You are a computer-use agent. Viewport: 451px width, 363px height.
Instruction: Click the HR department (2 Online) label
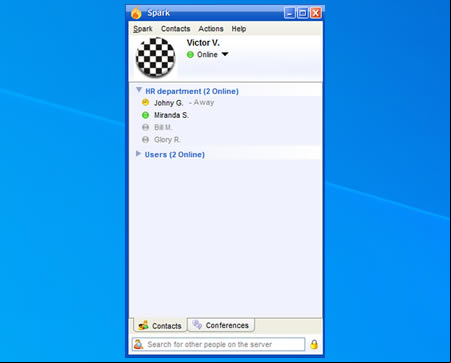pos(192,91)
